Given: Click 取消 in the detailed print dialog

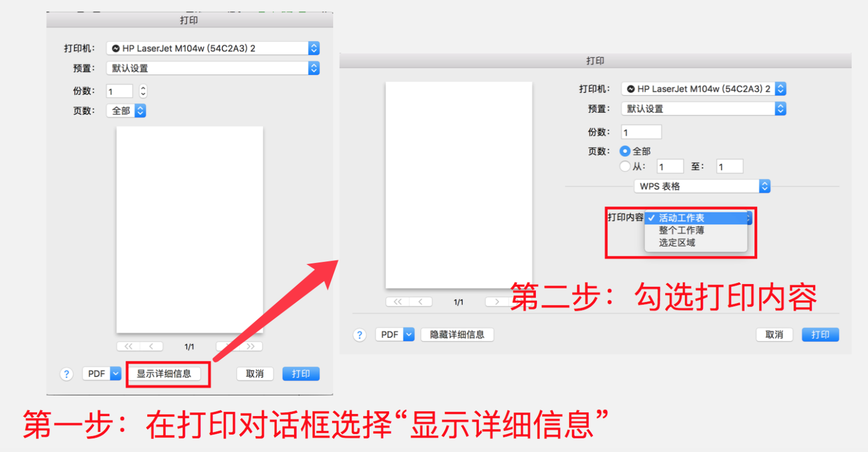Looking at the screenshot, I should (x=775, y=335).
